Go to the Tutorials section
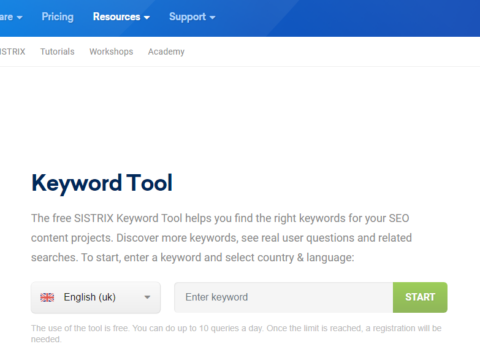This screenshot has width=480, height=360. [57, 52]
